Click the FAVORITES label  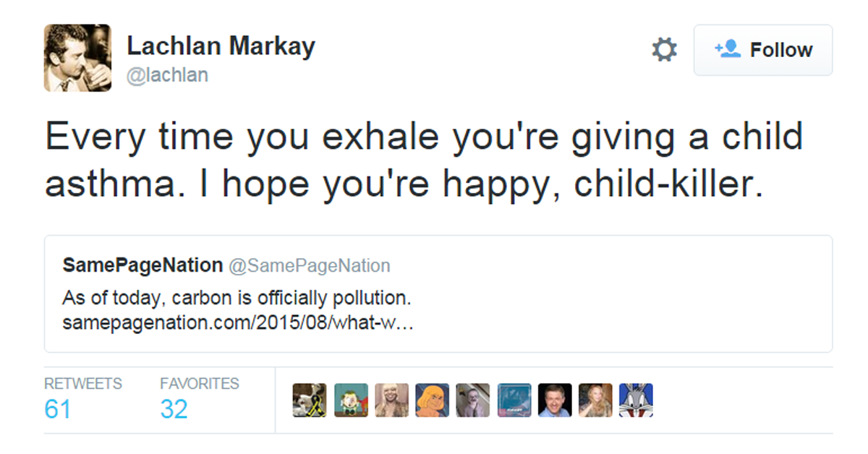tap(198, 384)
